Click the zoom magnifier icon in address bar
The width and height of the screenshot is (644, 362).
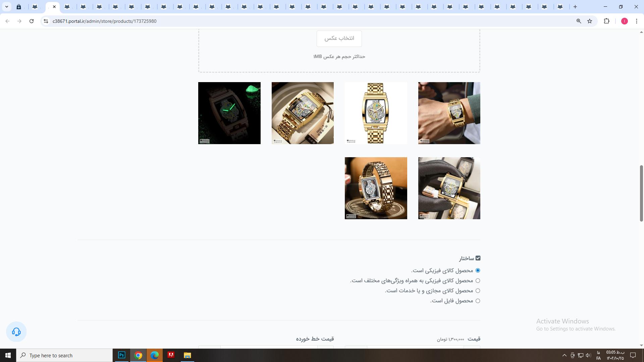[579, 21]
